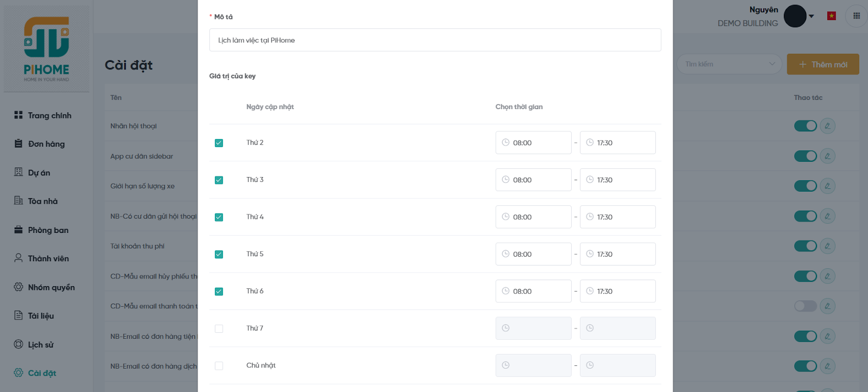Open the Lịch sử sidebar link
Image resolution: width=868 pixels, height=392 pixels.
[41, 345]
